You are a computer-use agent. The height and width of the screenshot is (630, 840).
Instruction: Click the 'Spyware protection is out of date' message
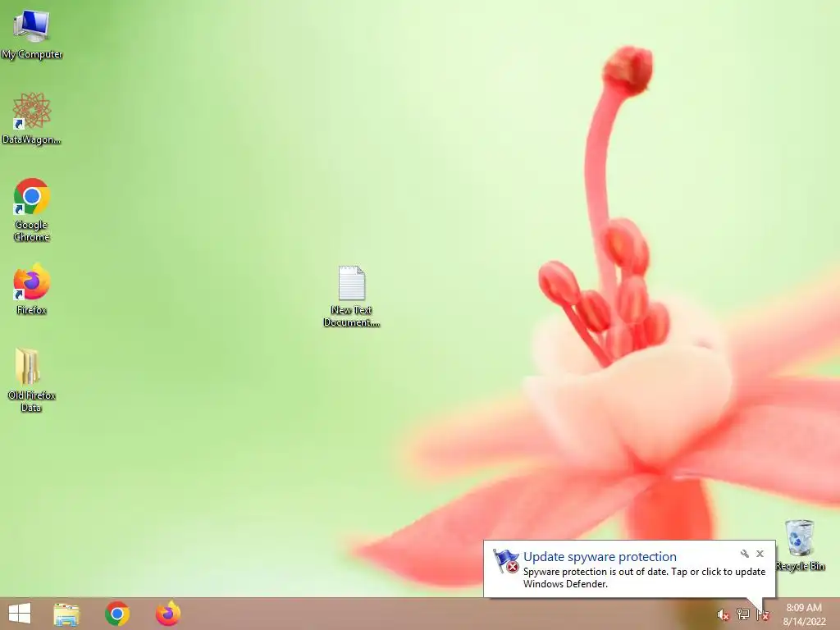click(x=644, y=577)
